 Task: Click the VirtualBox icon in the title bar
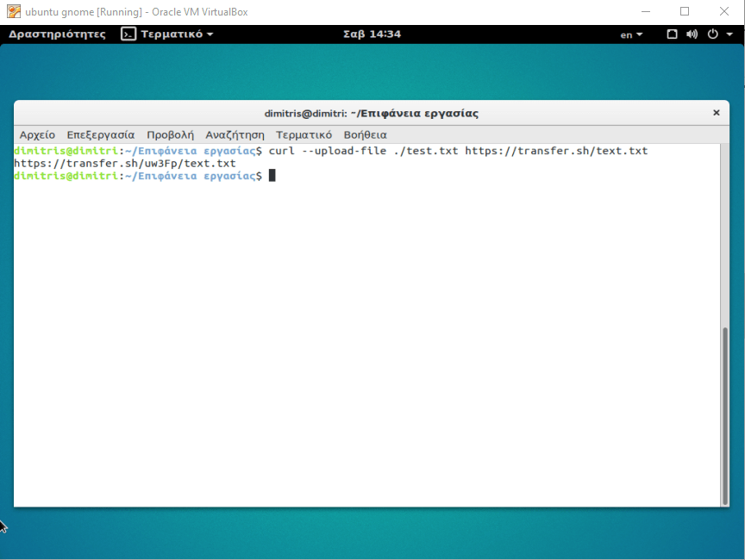pos(13,12)
